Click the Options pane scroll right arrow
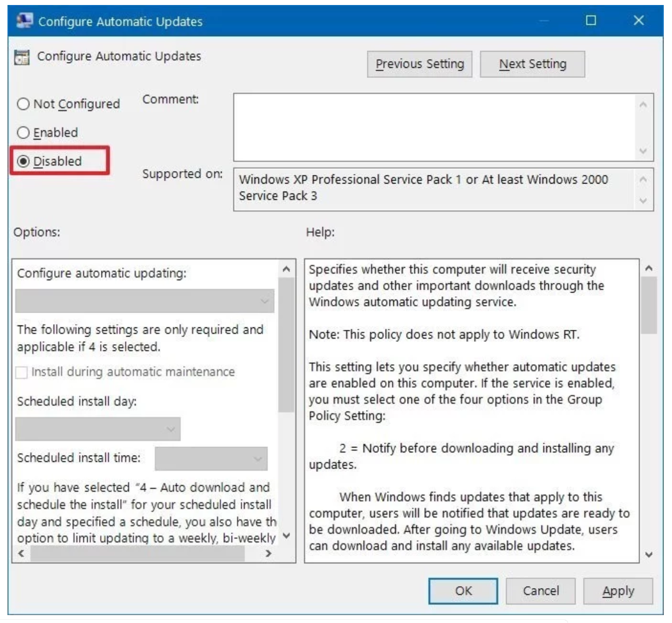Screen dimensions: 672x623 (x=269, y=553)
